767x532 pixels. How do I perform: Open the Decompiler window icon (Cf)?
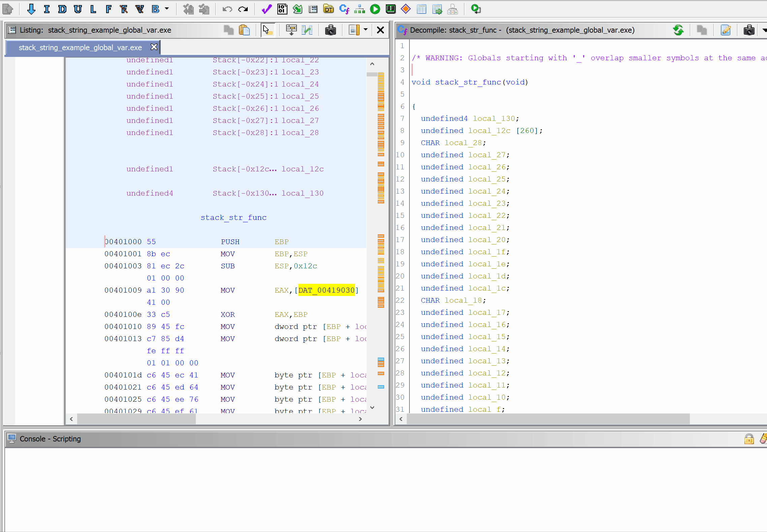[x=344, y=9]
